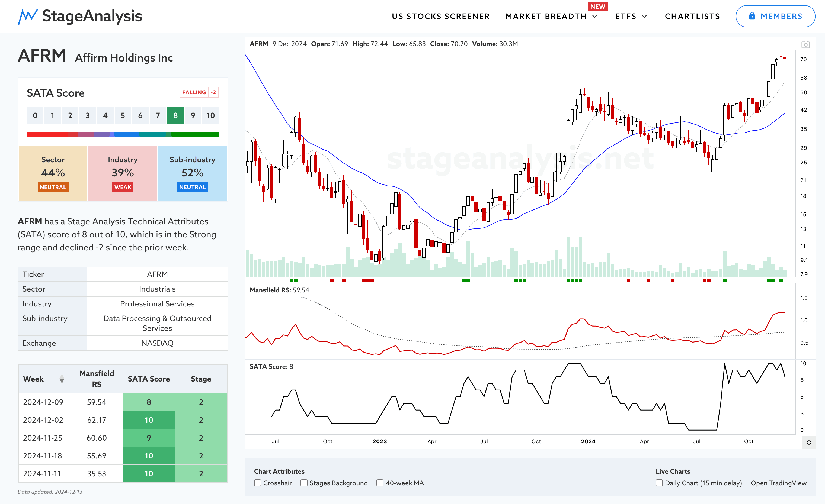Click the Mansfield RS: 59.54 chart label
The height and width of the screenshot is (504, 825).
tap(279, 290)
